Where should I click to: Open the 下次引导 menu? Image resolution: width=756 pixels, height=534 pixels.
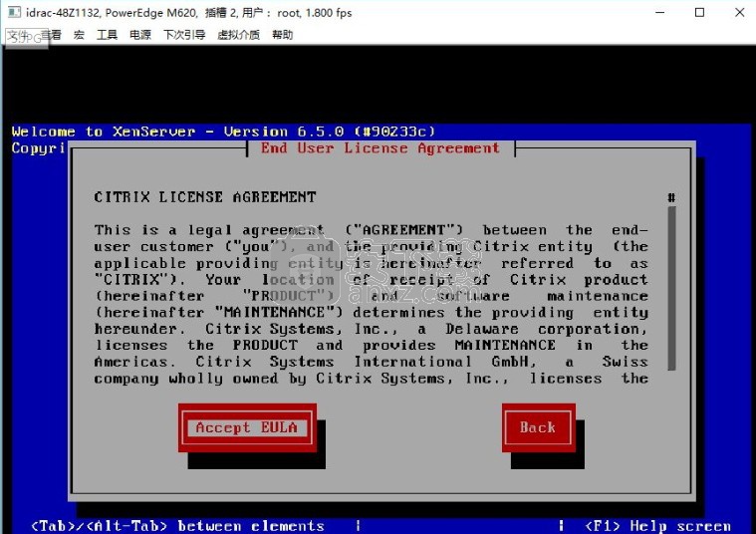[184, 35]
